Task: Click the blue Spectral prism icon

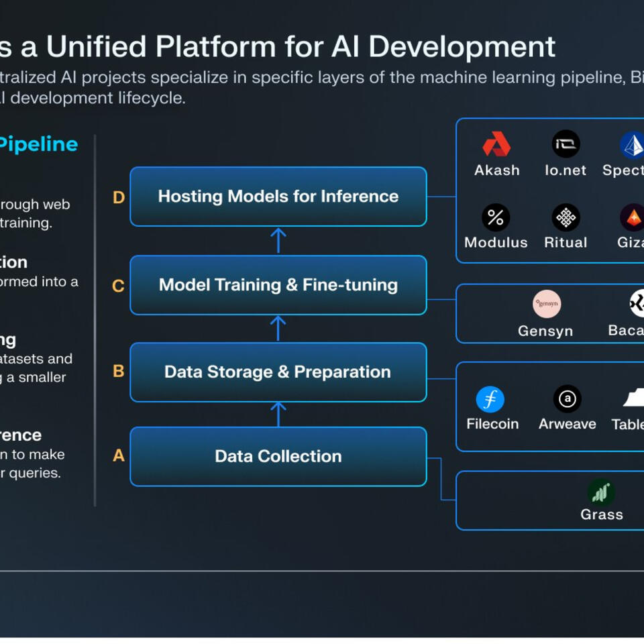Action: pos(633,144)
